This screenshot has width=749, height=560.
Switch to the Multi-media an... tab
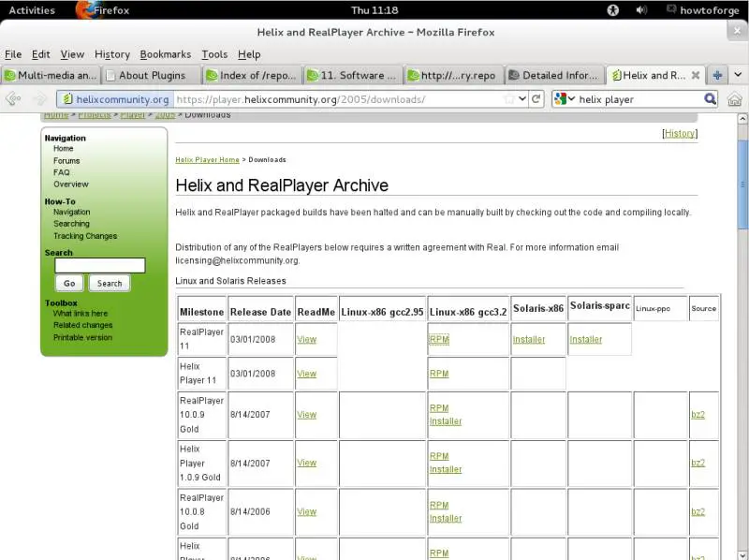point(51,75)
